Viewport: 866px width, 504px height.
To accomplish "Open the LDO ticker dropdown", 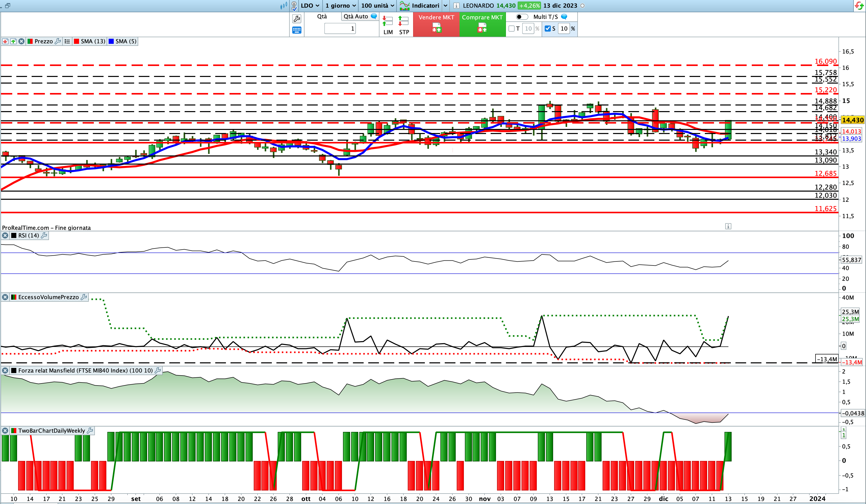I will click(x=310, y=6).
